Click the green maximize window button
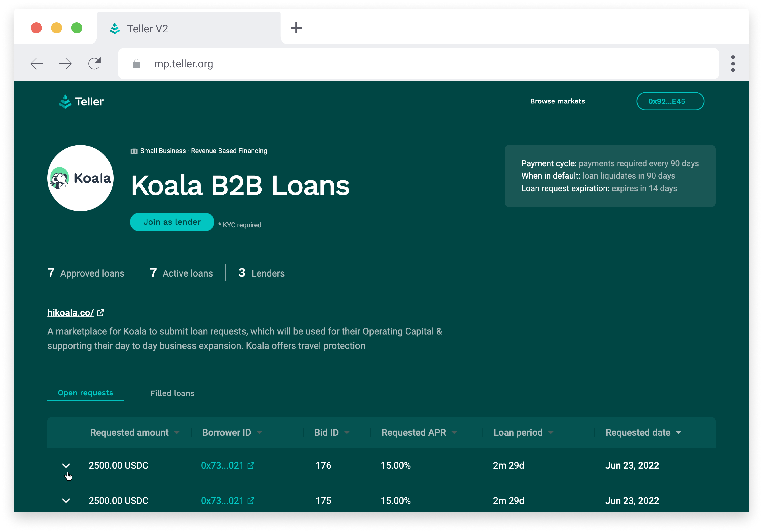 click(77, 28)
